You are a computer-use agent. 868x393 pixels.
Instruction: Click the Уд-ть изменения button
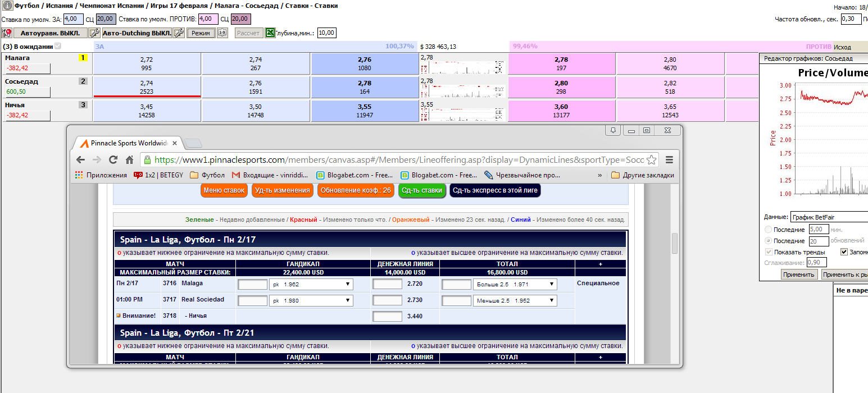click(282, 190)
